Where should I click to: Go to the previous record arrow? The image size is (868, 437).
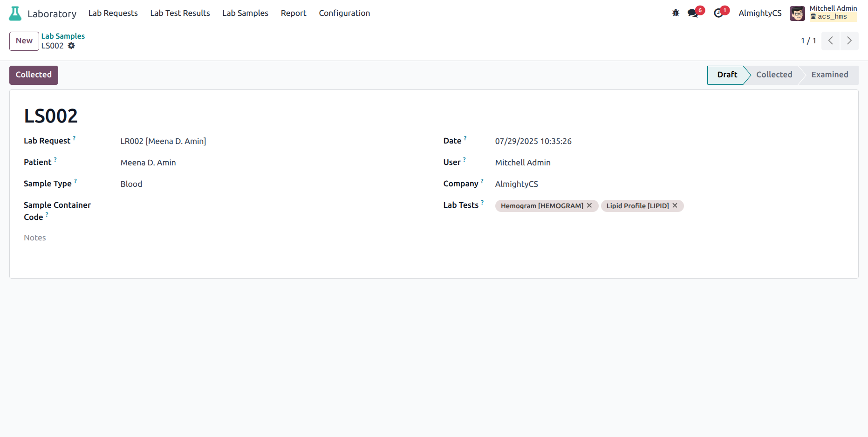tap(830, 41)
